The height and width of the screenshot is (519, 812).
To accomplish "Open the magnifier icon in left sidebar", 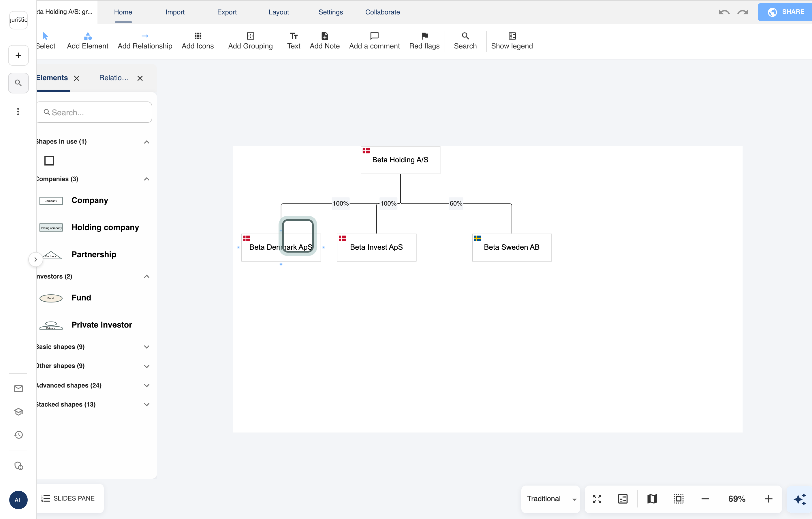I will [x=18, y=83].
